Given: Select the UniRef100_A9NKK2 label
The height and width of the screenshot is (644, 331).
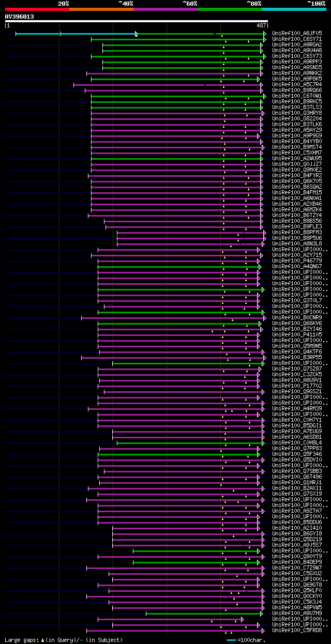Looking at the screenshot, I should point(297,73).
